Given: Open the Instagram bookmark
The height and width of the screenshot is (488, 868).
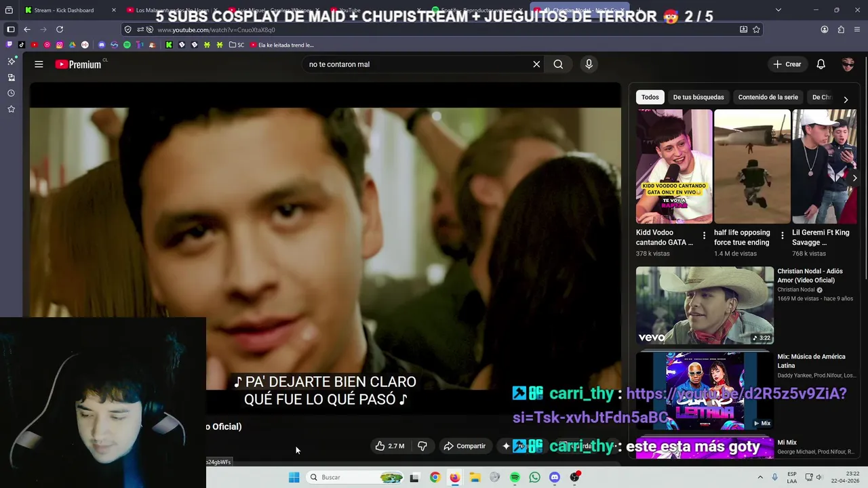Looking at the screenshot, I should pyautogui.click(x=60, y=45).
